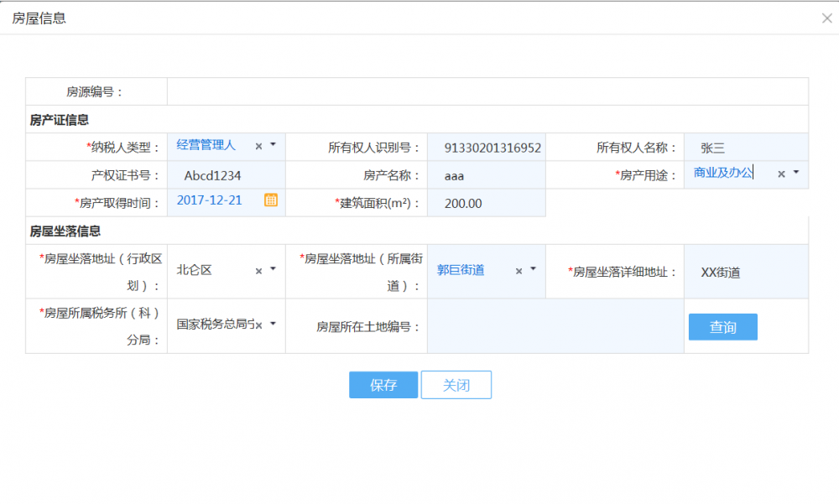This screenshot has height=504, width=839.
Task: Click the 关闭 button
Action: [456, 385]
